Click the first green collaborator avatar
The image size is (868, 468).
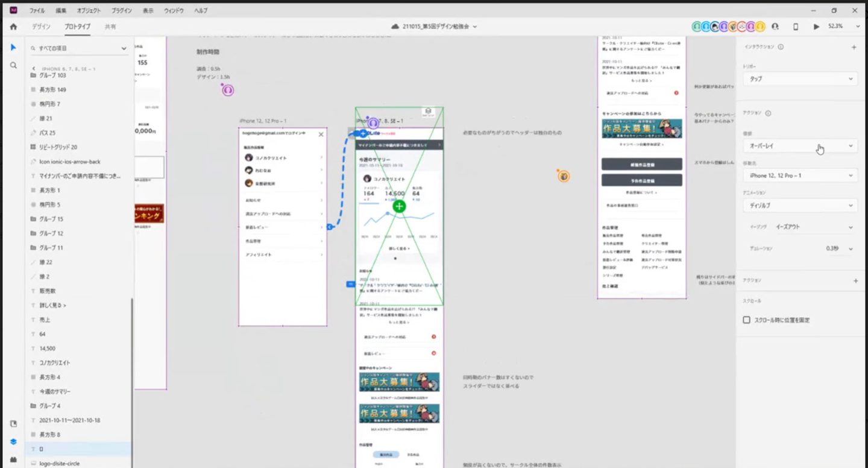click(697, 27)
